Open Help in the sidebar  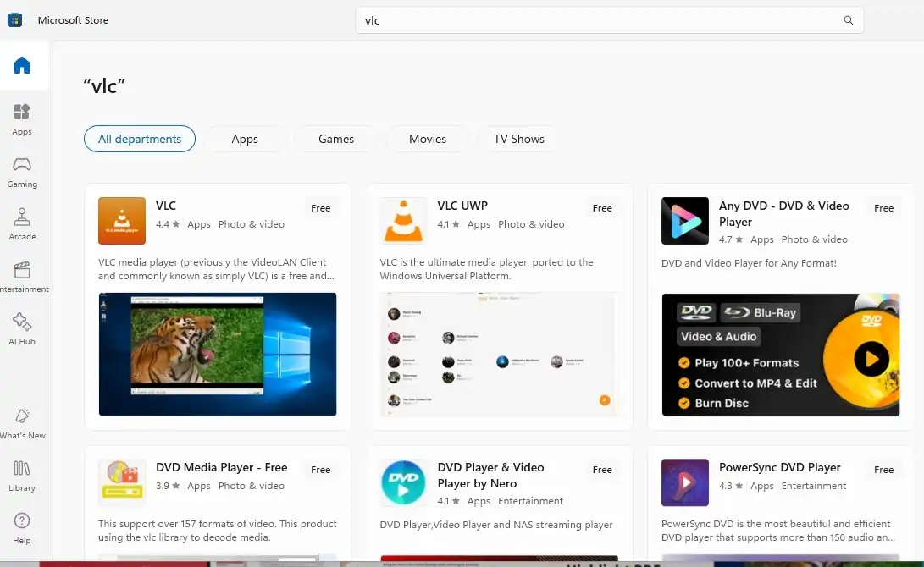[x=22, y=527]
